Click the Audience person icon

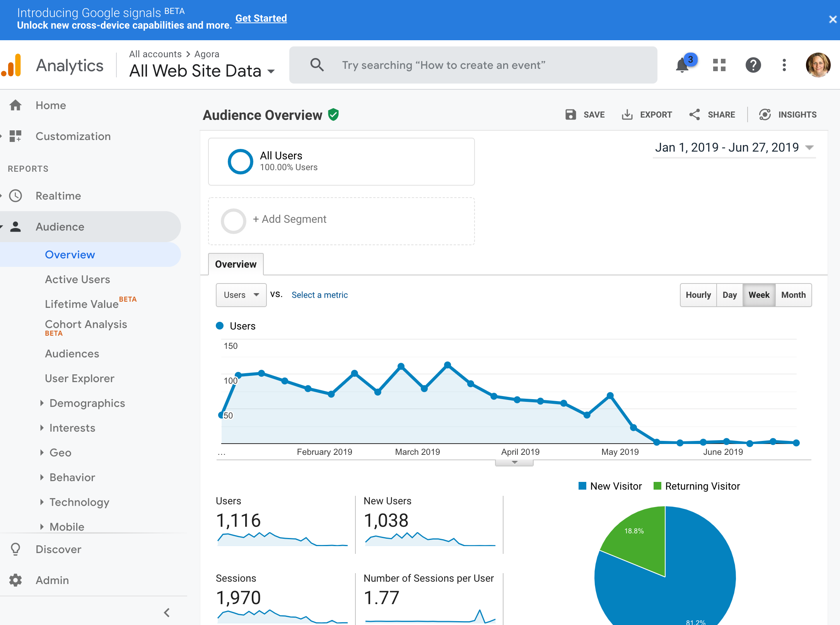coord(15,227)
